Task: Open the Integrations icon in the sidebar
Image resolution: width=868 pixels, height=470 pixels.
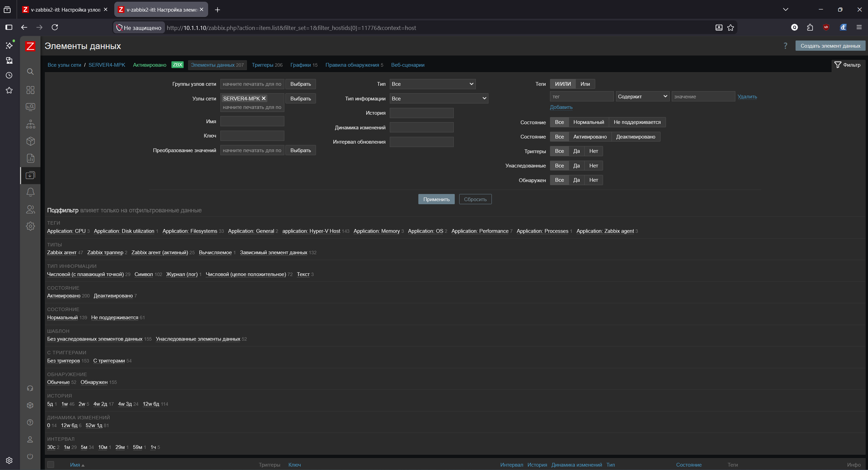Action: pos(30,405)
